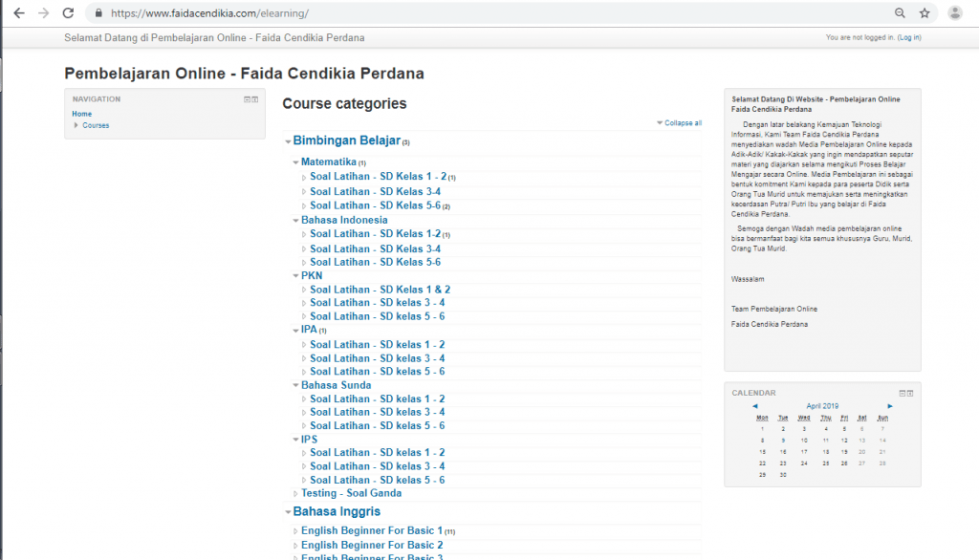Select day 30 in the calendar

point(783,475)
